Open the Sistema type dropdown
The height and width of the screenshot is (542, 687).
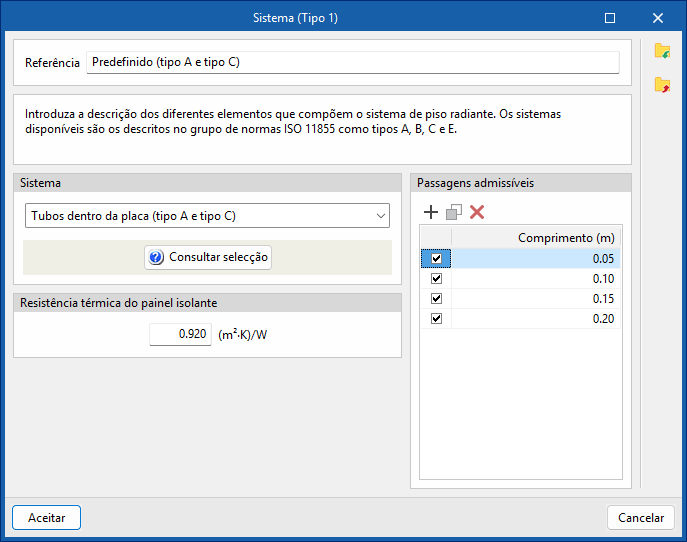coord(206,215)
